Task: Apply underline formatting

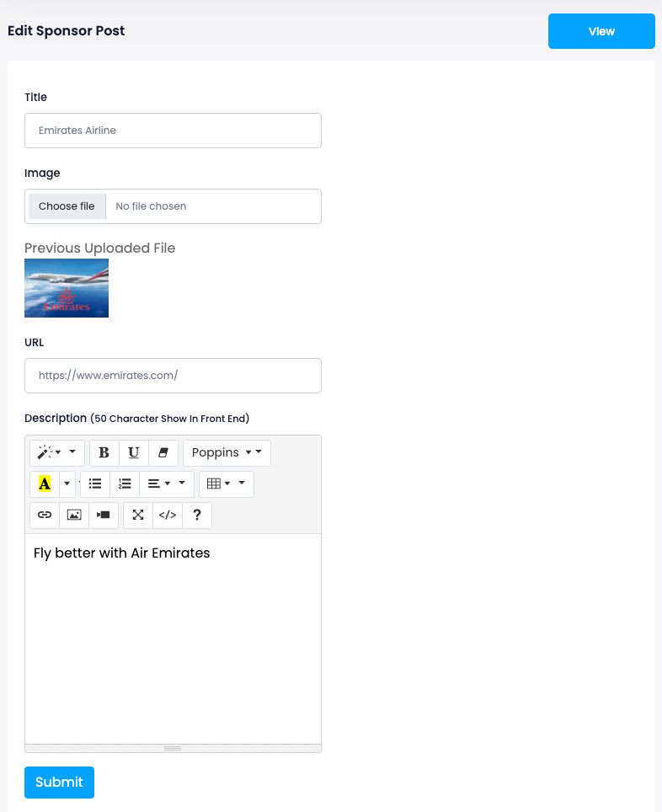Action: pyautogui.click(x=133, y=453)
